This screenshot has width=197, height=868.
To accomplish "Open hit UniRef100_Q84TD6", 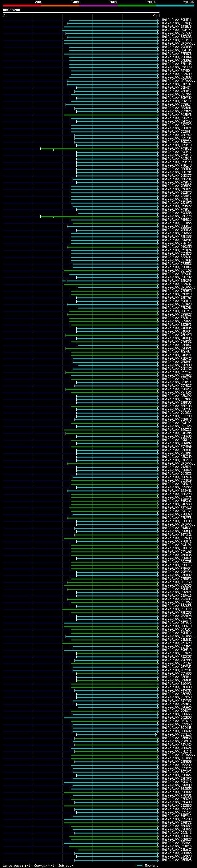I will pyautogui.click(x=177, y=50).
